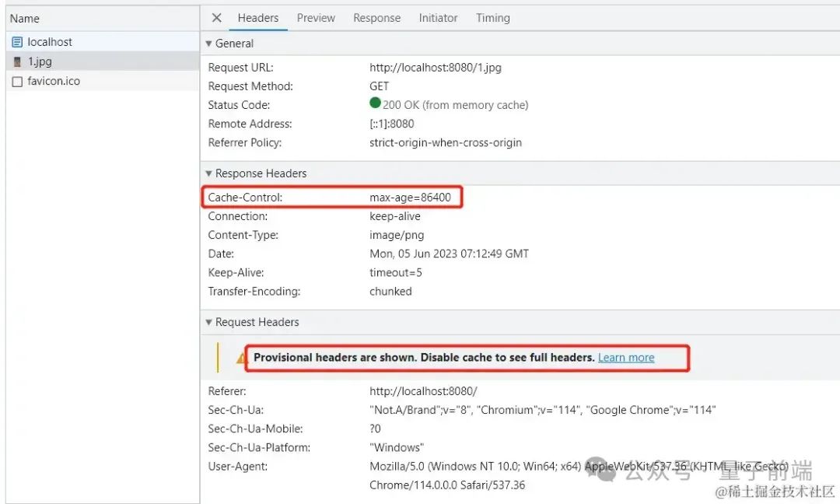This screenshot has width=840, height=504.
Task: Select the favicon.ico request row
Action: pos(103,82)
